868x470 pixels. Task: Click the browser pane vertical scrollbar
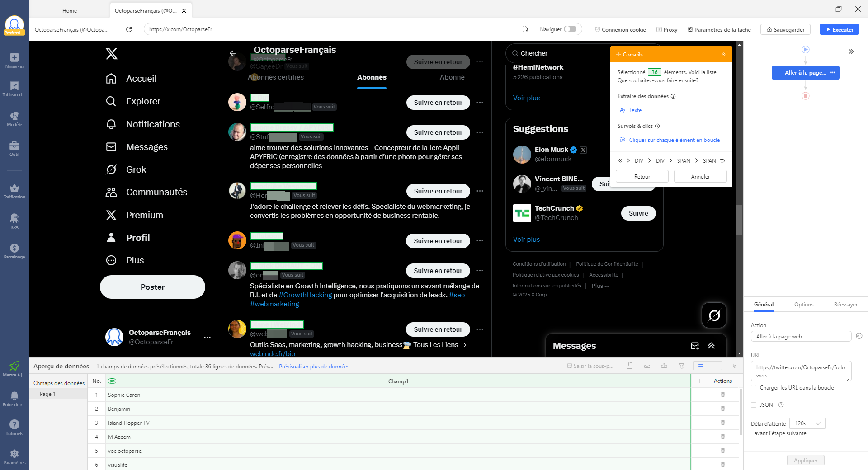point(739,219)
